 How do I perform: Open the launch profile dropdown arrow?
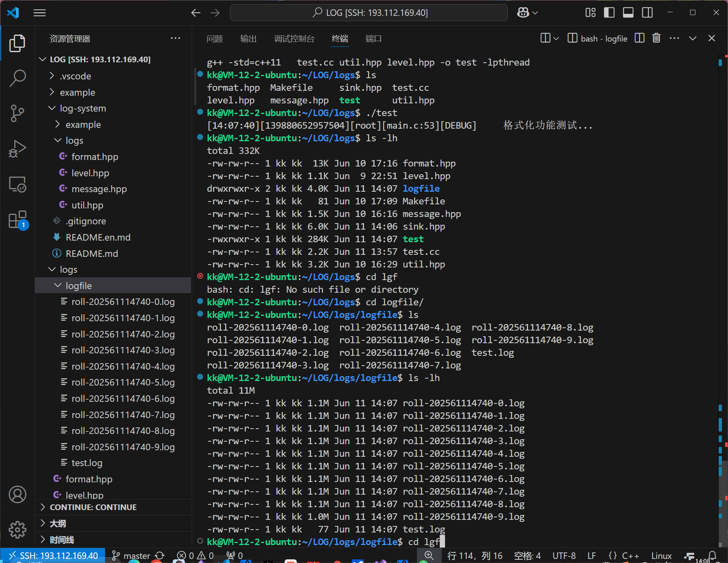pos(556,38)
